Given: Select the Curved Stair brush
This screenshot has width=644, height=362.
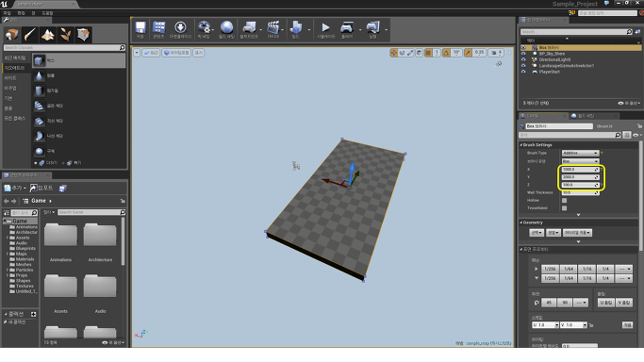Looking at the screenshot, I should pyautogui.click(x=79, y=106).
